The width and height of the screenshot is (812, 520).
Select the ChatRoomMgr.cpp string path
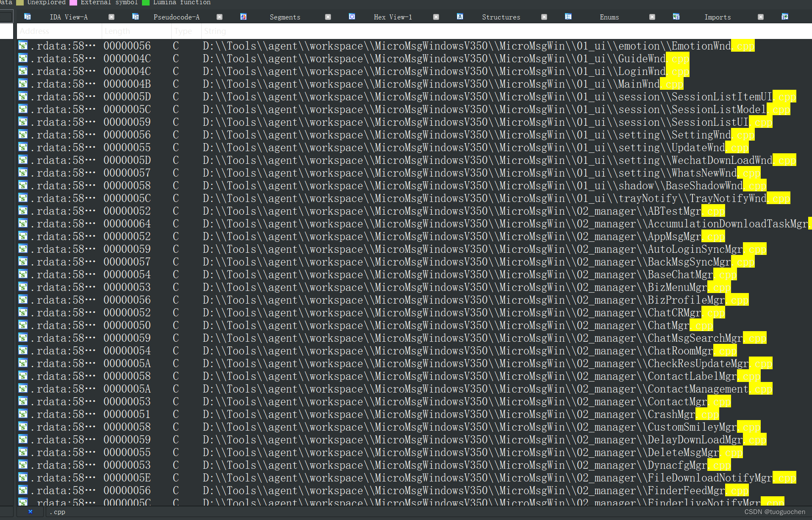pos(470,351)
